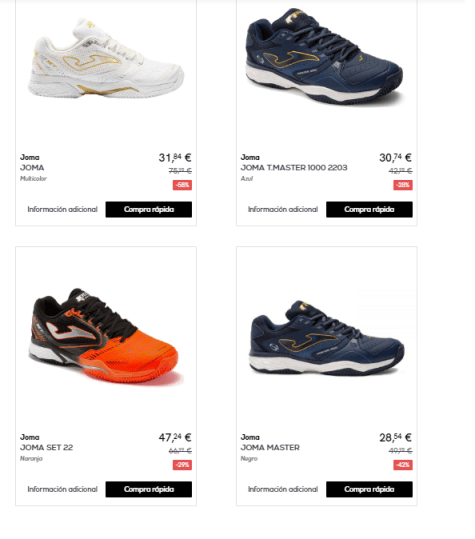Open the navy T.Master 1000 2203 shoe image
The width and height of the screenshot is (475, 539).
(x=324, y=57)
